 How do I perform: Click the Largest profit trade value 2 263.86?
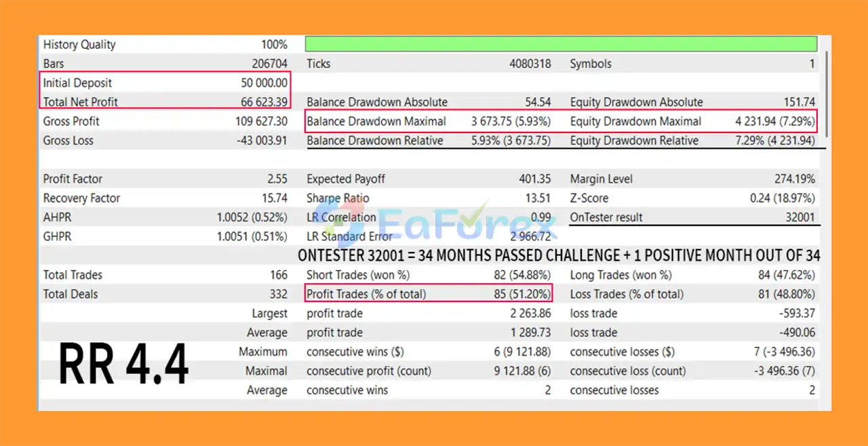point(530,313)
